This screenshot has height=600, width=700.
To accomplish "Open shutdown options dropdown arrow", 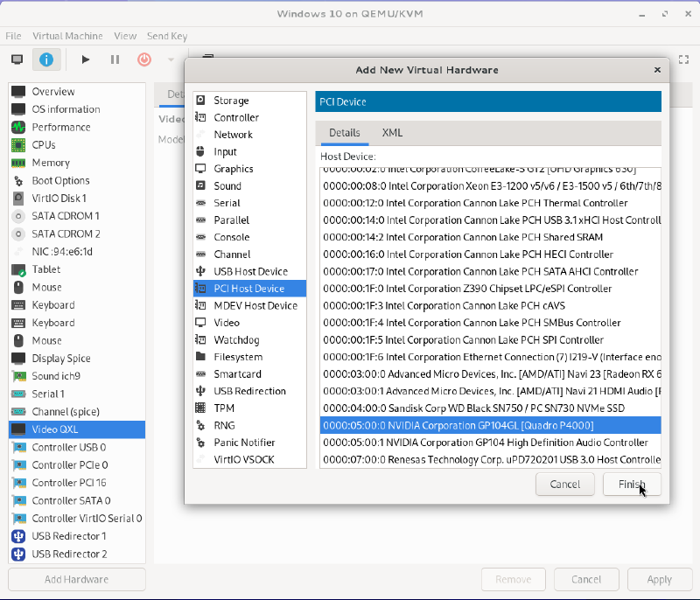I will pyautogui.click(x=171, y=59).
